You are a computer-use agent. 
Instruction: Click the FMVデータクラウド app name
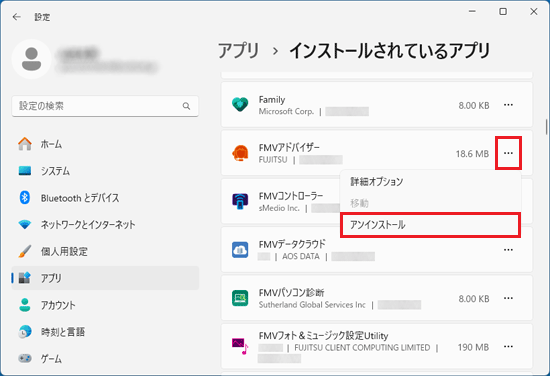(292, 244)
